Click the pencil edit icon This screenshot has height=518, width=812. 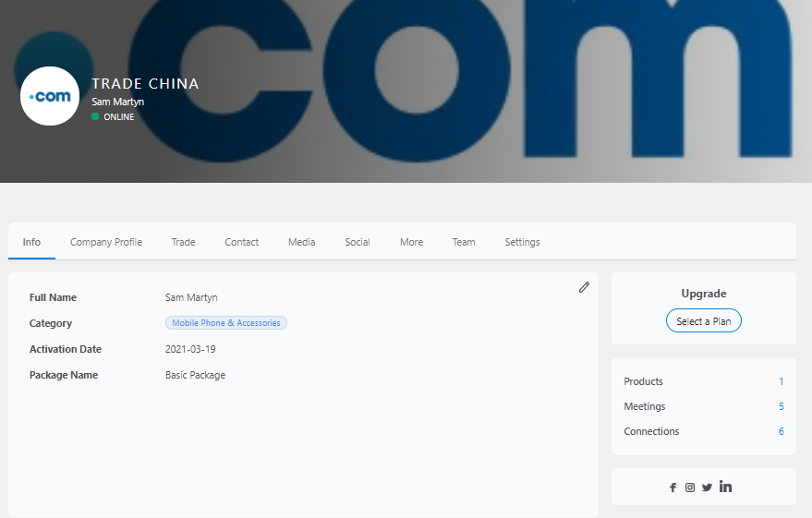[x=584, y=287]
